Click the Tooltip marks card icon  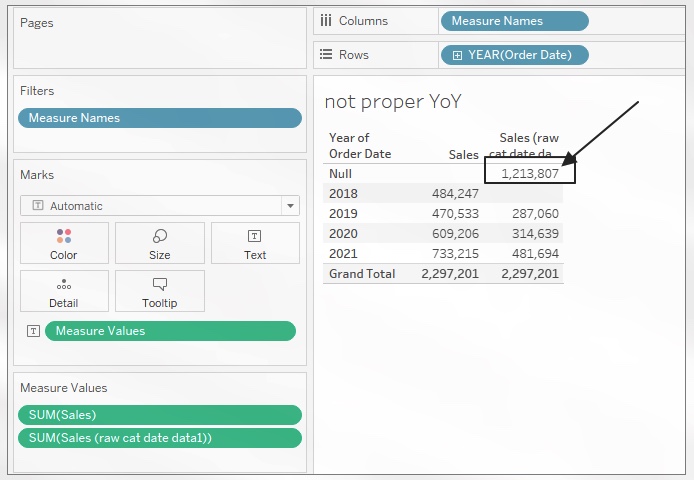(159, 285)
